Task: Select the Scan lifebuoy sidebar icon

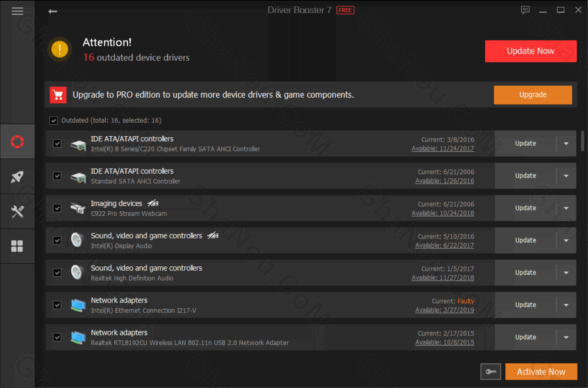Action: 17,142
